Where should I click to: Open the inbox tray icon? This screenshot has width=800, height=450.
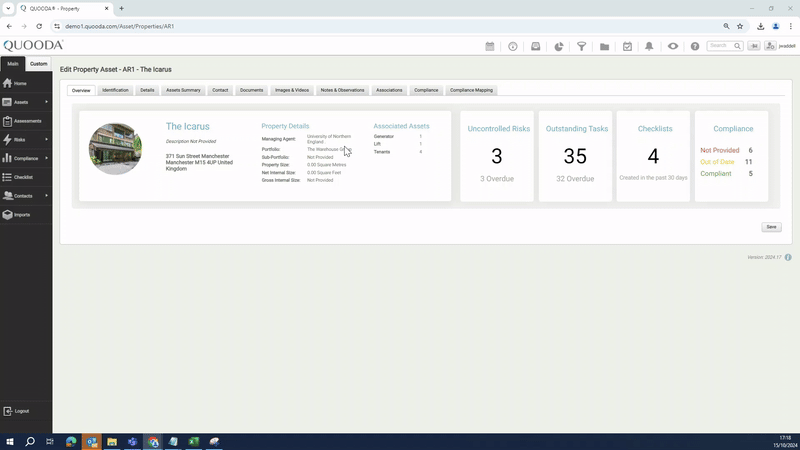[x=535, y=46]
